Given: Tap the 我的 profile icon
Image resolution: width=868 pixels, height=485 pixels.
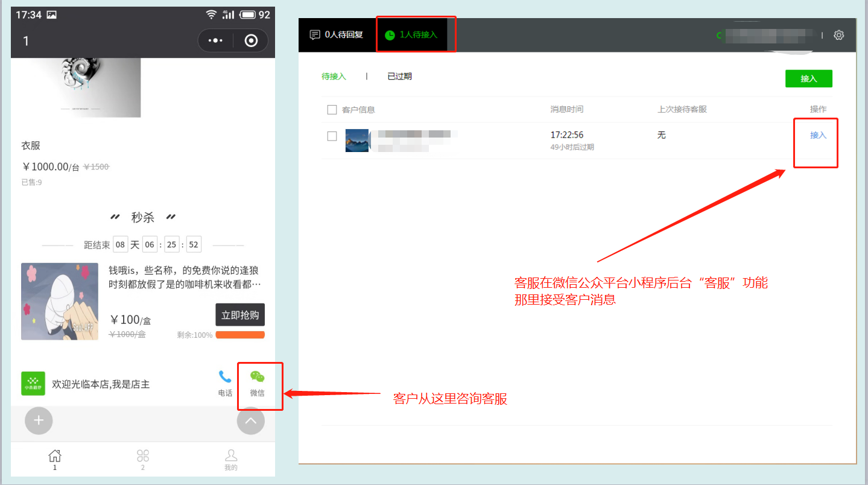Looking at the screenshot, I should [231, 456].
